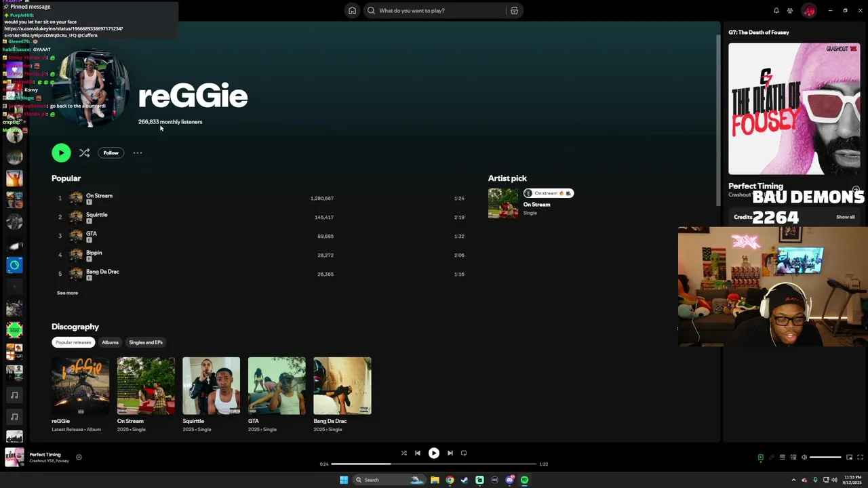Open the GTA single cover in Discography
The image size is (868, 488).
[x=277, y=386]
